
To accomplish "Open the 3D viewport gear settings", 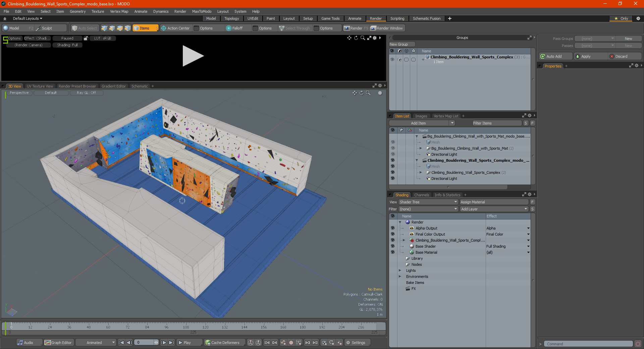I will click(380, 93).
